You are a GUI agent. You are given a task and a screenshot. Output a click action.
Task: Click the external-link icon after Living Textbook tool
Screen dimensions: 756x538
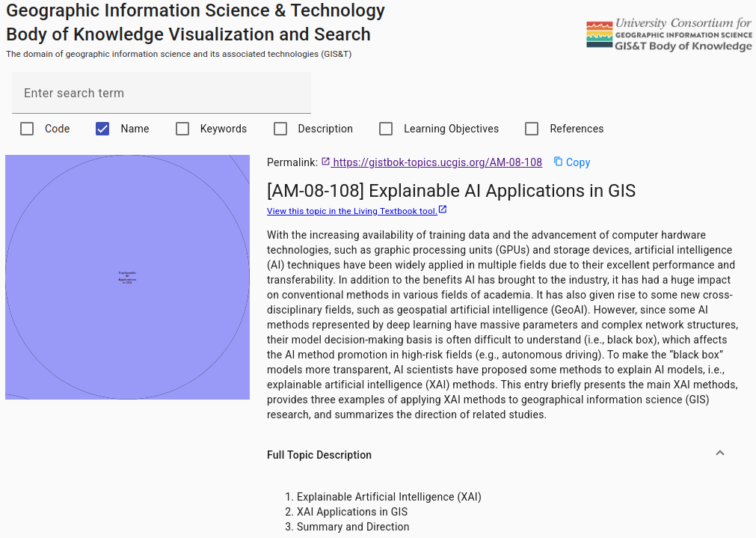[x=443, y=210]
